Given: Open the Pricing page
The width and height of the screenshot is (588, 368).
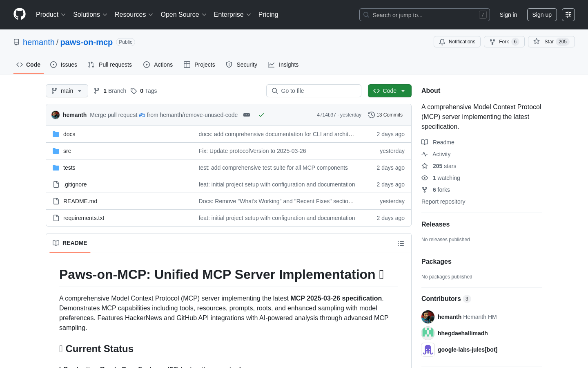Looking at the screenshot, I should point(268,15).
